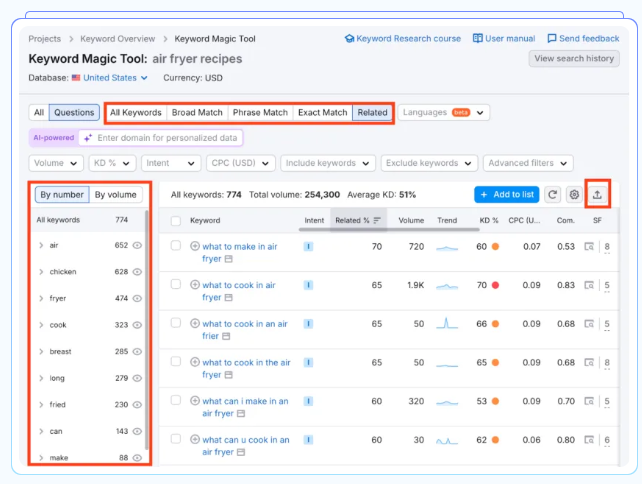642x484 pixels.
Task: Click the export upload icon
Action: coord(597,195)
